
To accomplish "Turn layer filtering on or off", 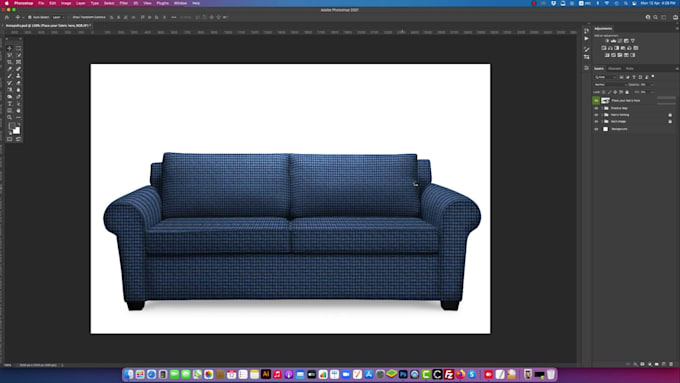I will (x=653, y=76).
